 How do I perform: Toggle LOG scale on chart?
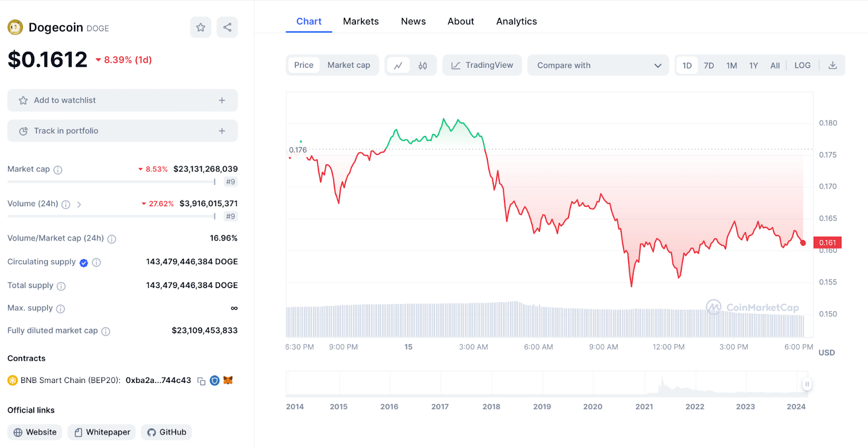tap(802, 65)
